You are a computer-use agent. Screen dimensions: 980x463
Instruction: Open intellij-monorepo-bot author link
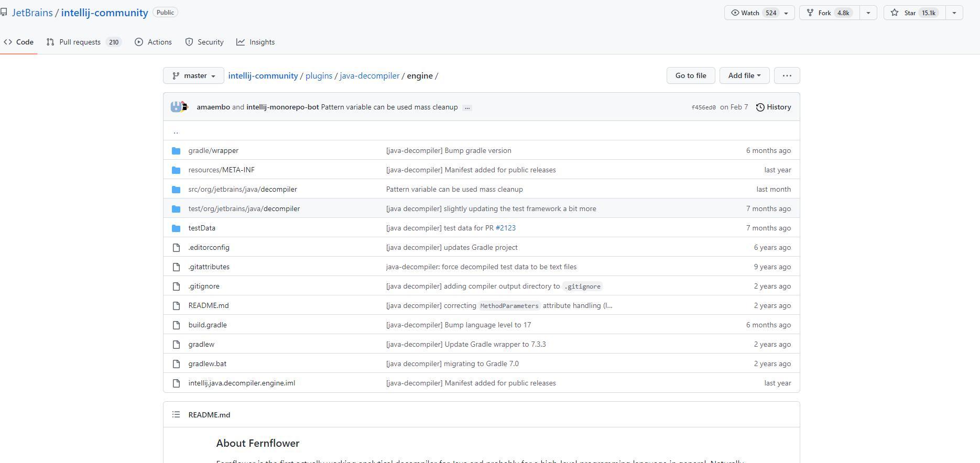coord(282,107)
